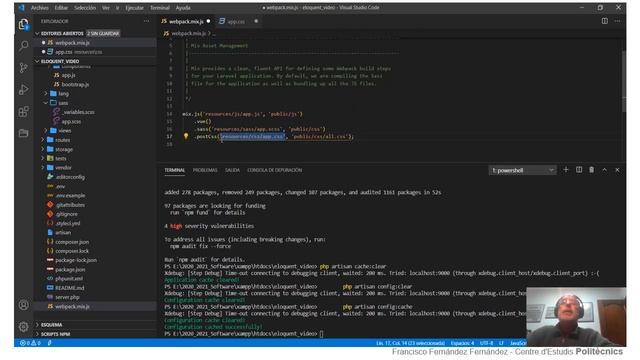The width and height of the screenshot is (640, 360).
Task: Click the lightbulb code action icon
Action: [x=186, y=136]
